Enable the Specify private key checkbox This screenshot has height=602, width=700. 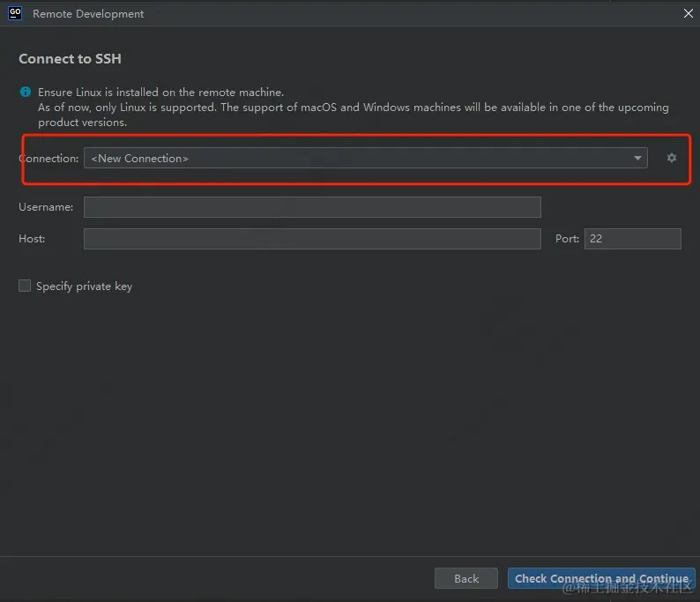coord(25,286)
